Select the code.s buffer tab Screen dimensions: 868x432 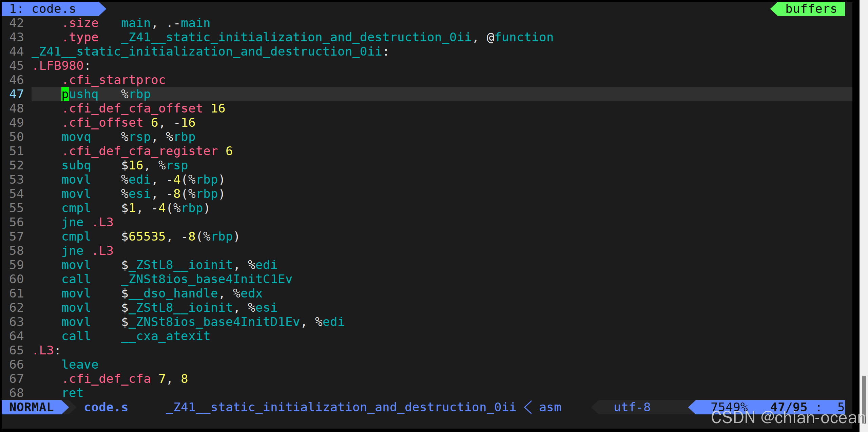point(54,9)
